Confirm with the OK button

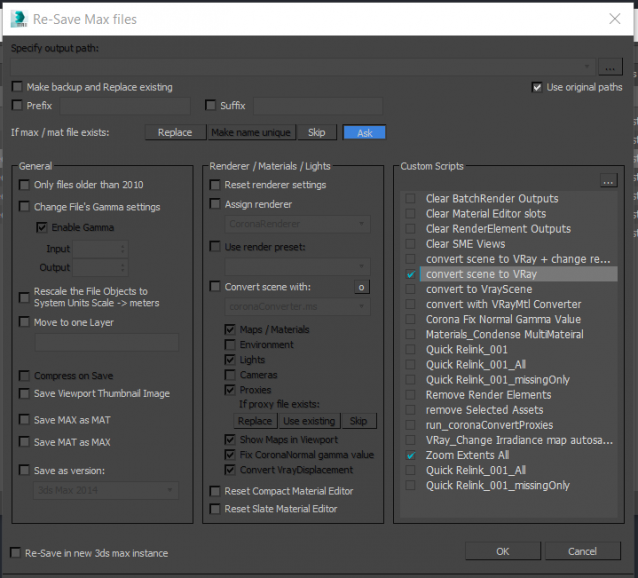(x=503, y=551)
